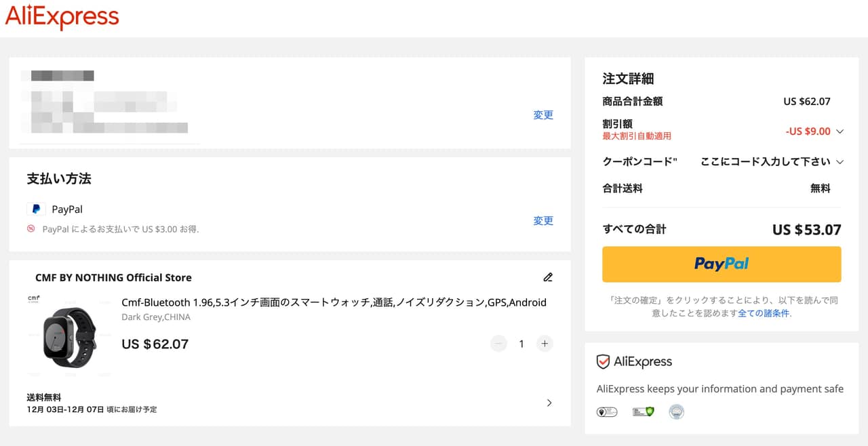Click the AliExpress shield security icon
Screen dimensions: 868x446
(x=603, y=362)
